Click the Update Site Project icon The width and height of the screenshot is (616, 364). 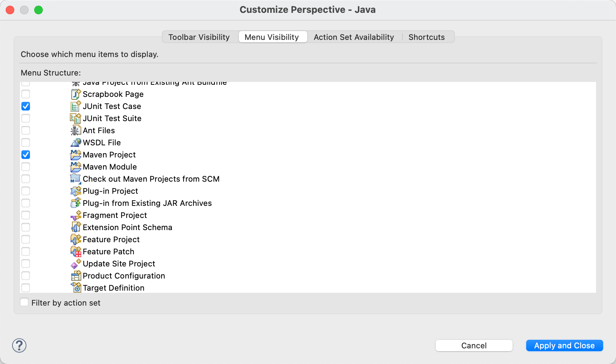[x=76, y=264]
